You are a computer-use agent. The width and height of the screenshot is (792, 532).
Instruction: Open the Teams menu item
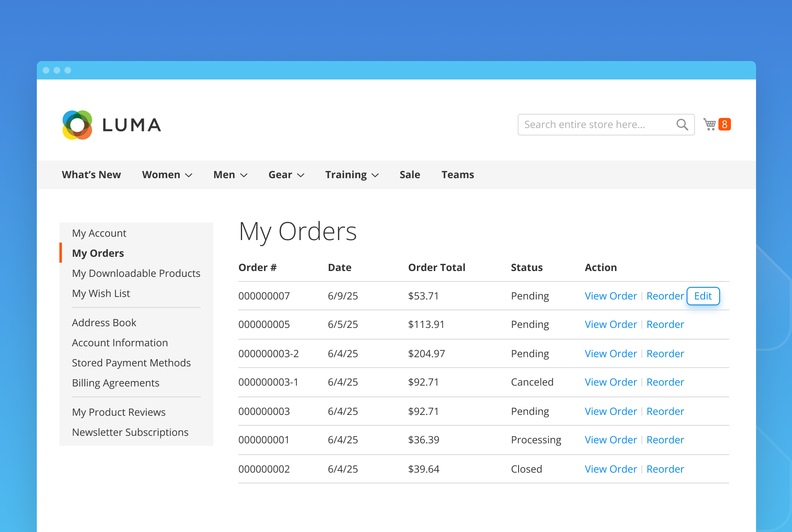(x=457, y=175)
